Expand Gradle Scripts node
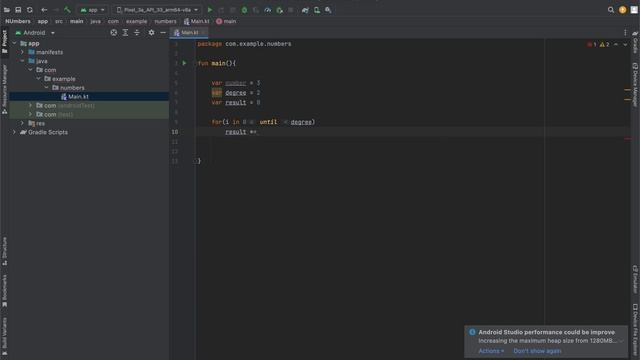This screenshot has width=640, height=360. click(15, 132)
